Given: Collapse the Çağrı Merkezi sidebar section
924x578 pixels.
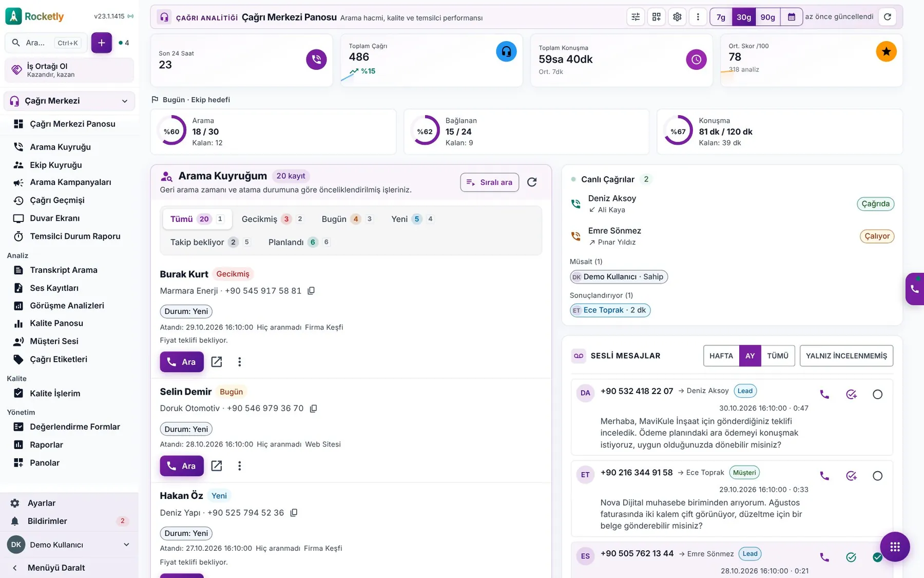Looking at the screenshot, I should (70, 101).
